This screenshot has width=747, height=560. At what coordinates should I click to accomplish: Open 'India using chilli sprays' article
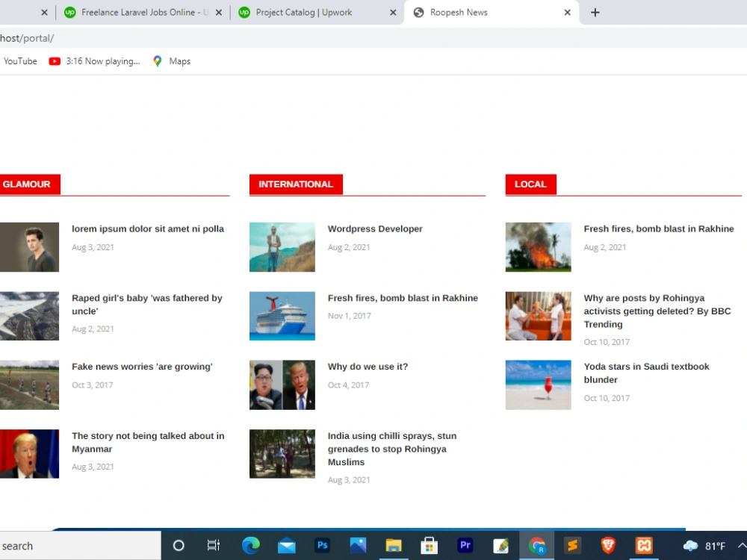(392, 449)
